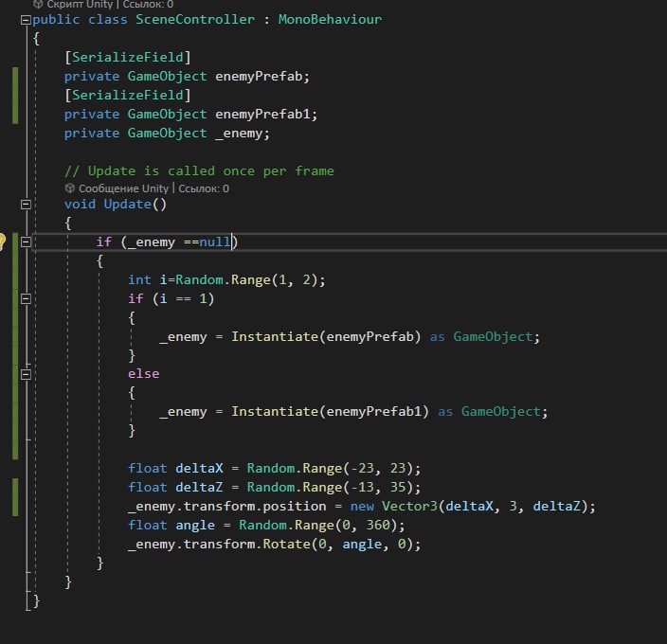
Task: Click the 'public' keyword of the class
Action: (x=56, y=20)
